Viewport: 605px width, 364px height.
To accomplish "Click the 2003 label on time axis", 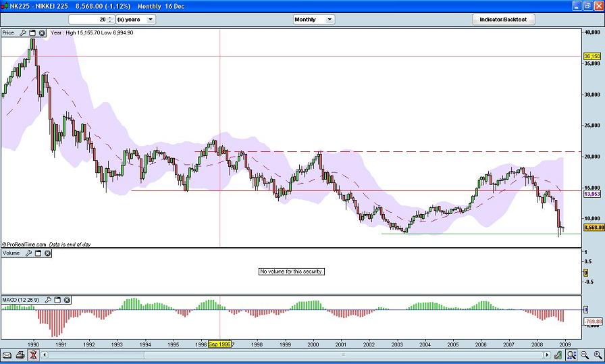I will (x=397, y=344).
